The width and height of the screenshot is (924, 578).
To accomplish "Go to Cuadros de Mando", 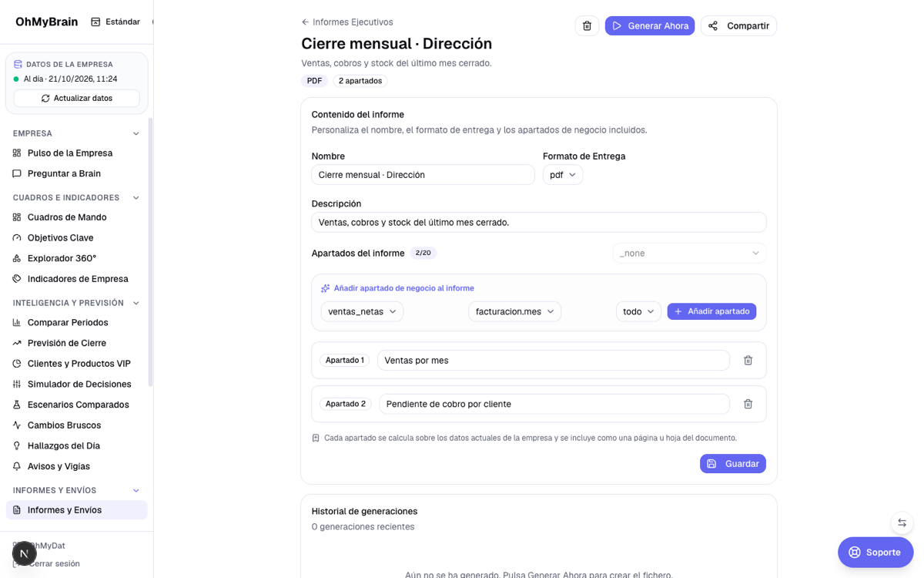I will point(77,217).
